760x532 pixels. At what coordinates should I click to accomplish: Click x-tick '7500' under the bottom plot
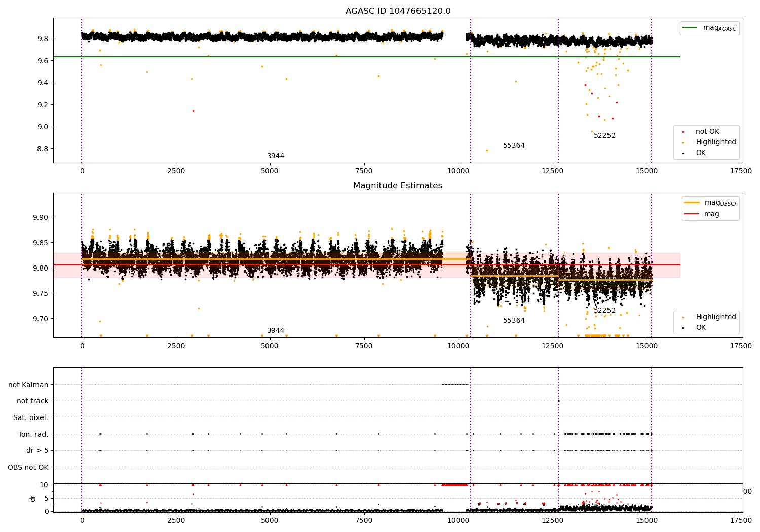(x=364, y=520)
